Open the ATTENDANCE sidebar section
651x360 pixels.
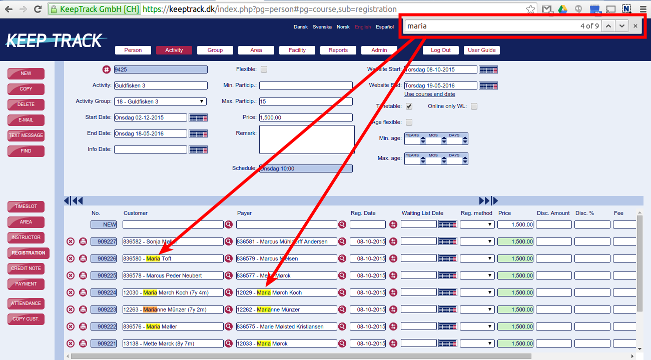[x=26, y=304]
